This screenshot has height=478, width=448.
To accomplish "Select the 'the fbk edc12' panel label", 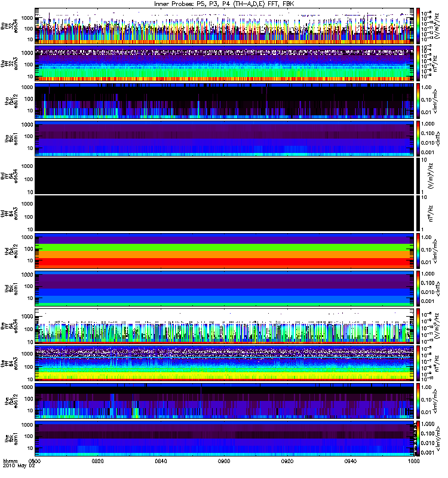I will click(x=11, y=401).
